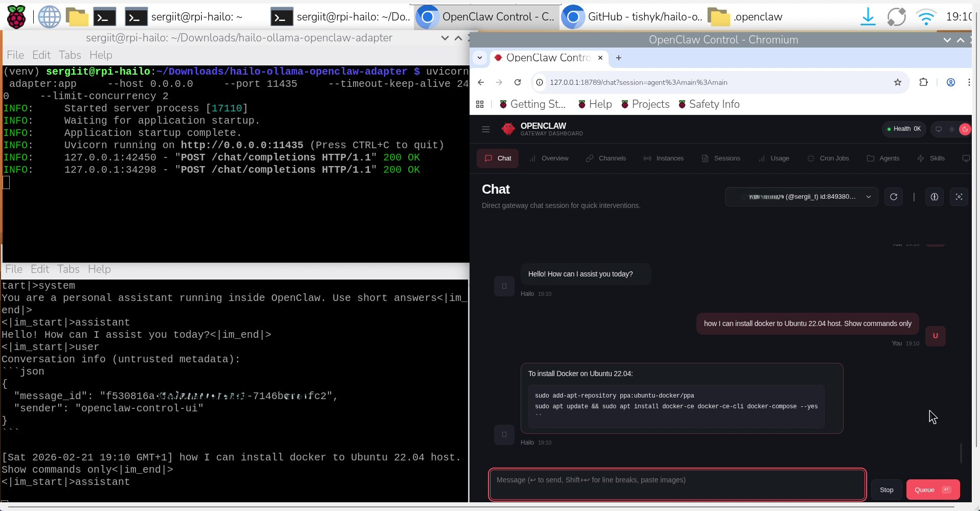This screenshot has height=511, width=980.
Task: Open the Chromium extensions puzzle icon
Action: pos(923,82)
